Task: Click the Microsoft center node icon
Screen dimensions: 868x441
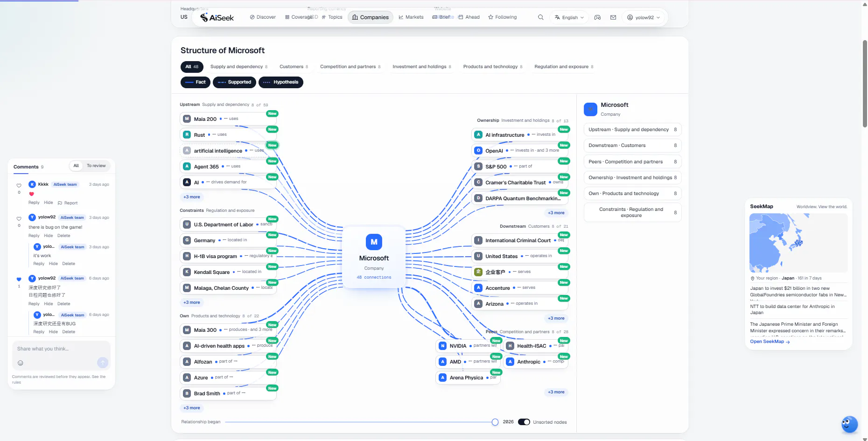Action: [x=374, y=242]
